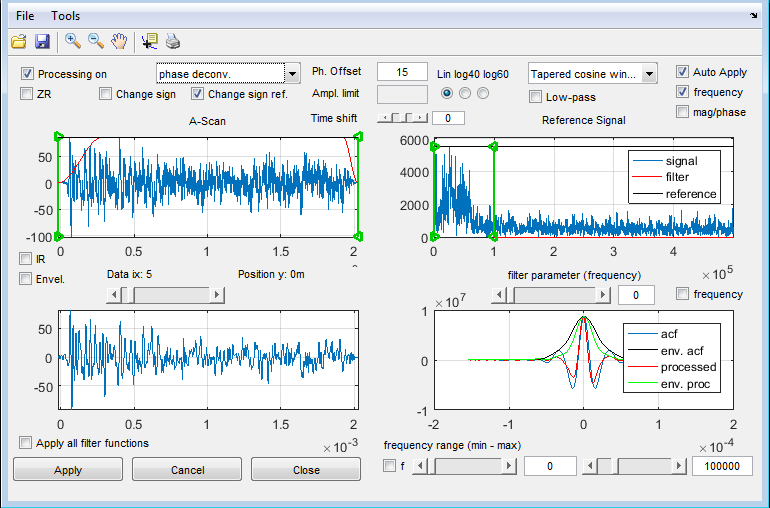Image resolution: width=770 pixels, height=508 pixels.
Task: Activate the Pan hand tool
Action: [x=119, y=42]
